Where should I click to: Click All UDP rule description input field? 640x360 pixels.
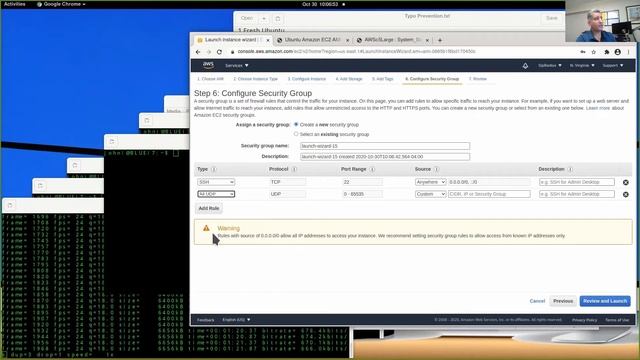[x=576, y=194]
